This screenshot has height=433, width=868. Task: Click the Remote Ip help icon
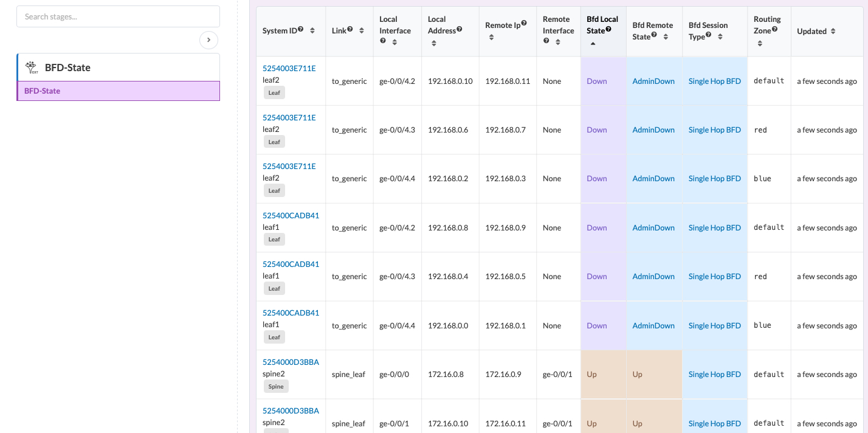(x=524, y=23)
